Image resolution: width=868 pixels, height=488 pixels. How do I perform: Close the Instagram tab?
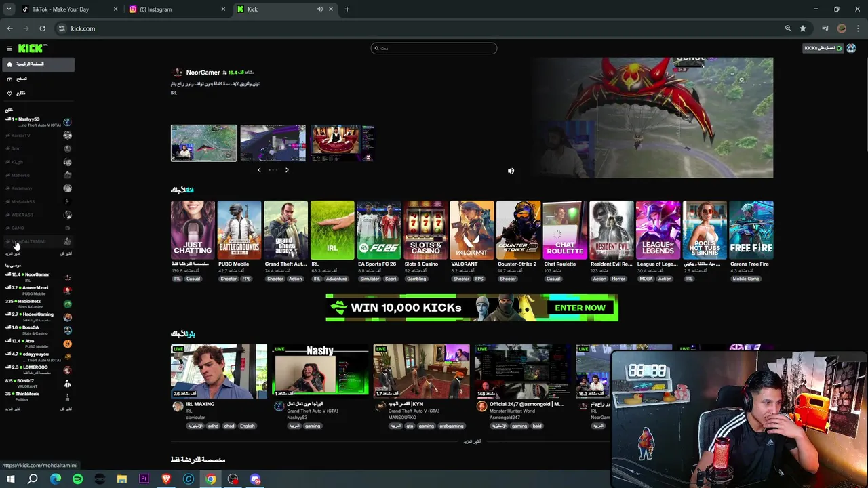point(223,9)
